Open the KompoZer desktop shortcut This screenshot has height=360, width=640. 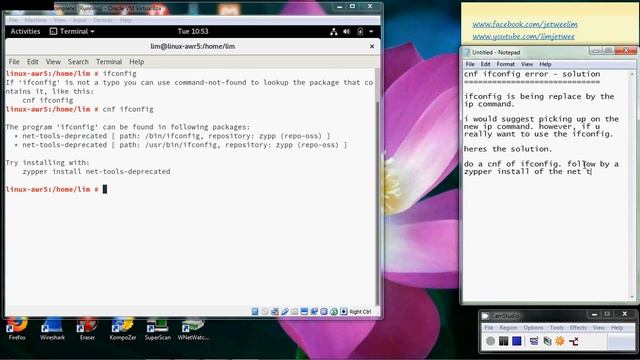coord(123,329)
